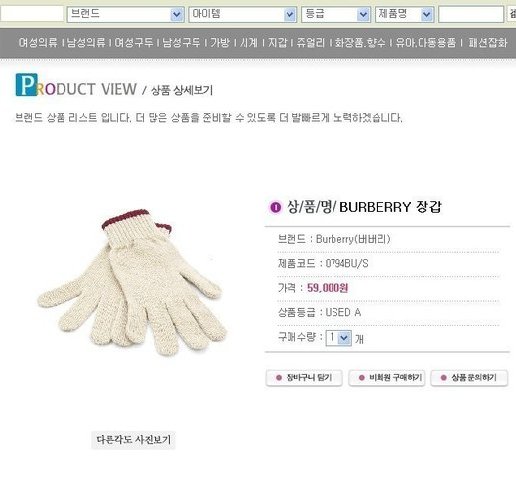Go to 남성의류 men's clothing category
Image resolution: width=516 pixels, height=487 pixels.
[86, 43]
